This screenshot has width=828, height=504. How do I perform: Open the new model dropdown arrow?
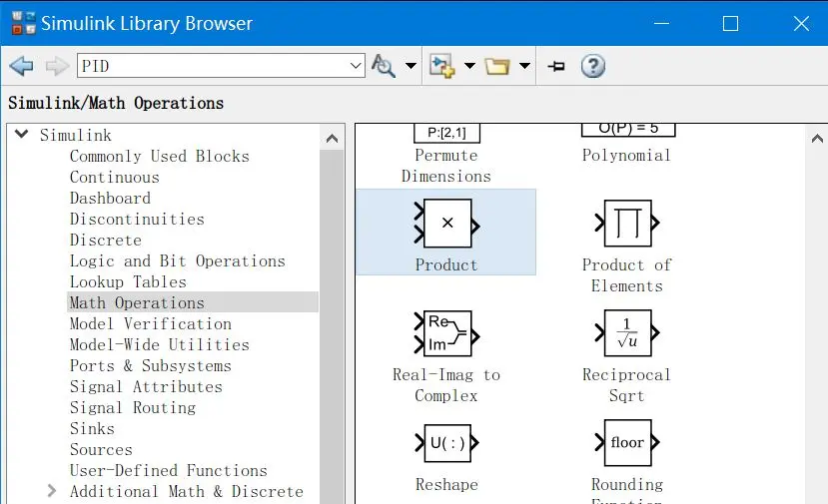point(469,66)
